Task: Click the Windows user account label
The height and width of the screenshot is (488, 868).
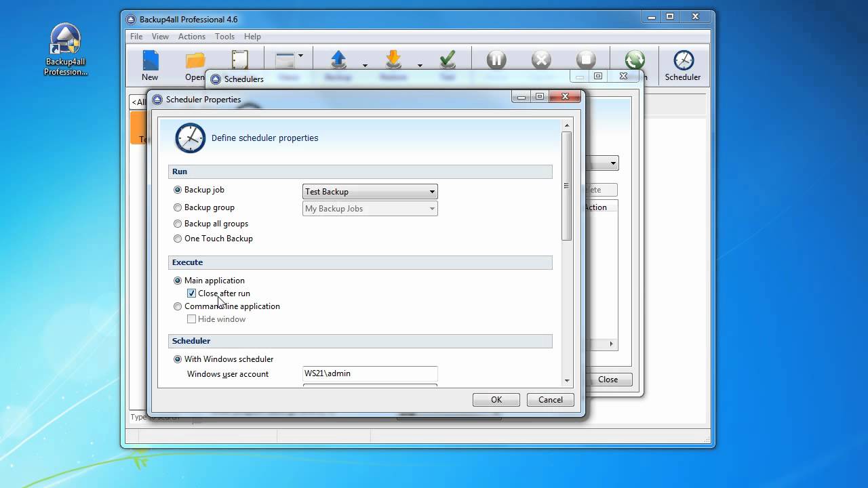Action: click(228, 374)
